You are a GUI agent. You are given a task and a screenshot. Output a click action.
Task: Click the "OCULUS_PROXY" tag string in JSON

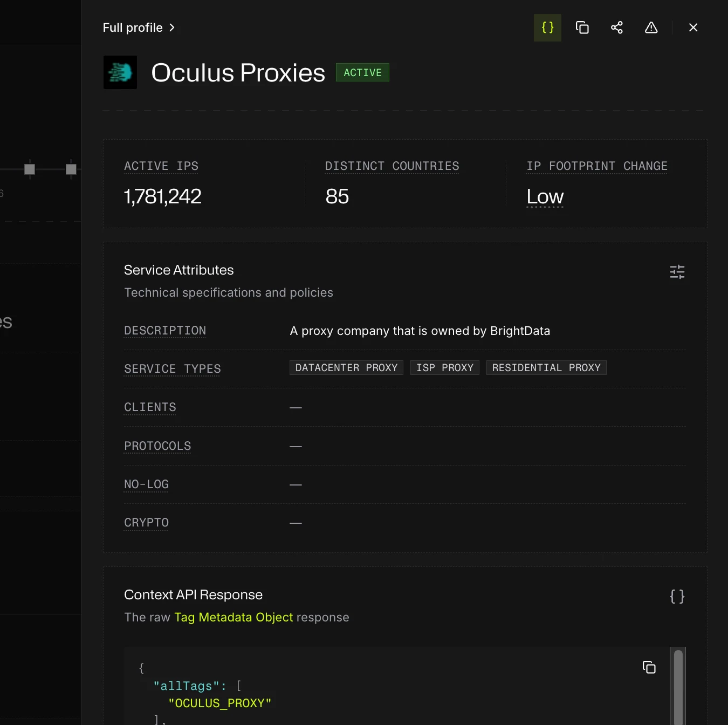point(220,703)
